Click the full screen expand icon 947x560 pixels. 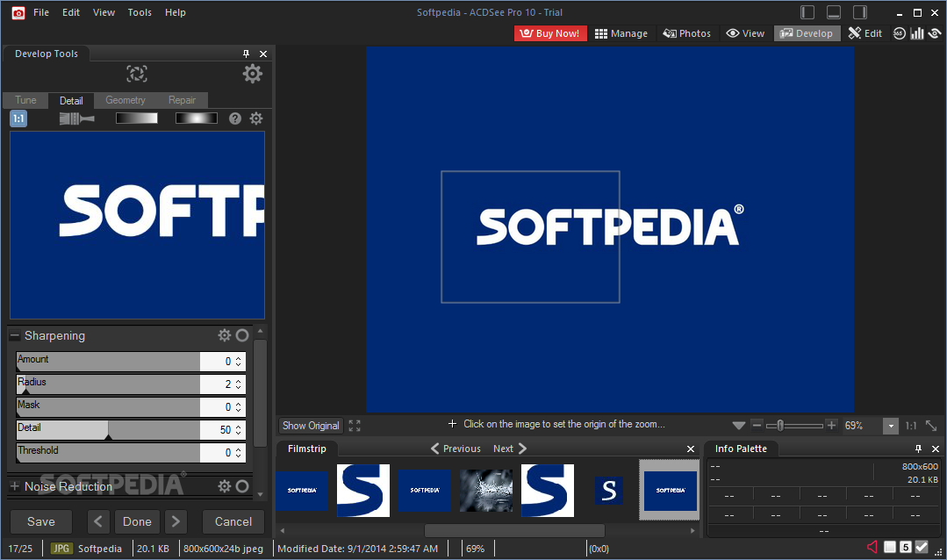(355, 426)
